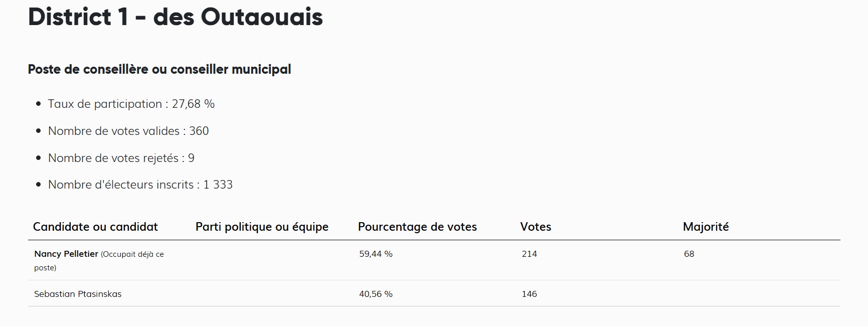Image resolution: width=868 pixels, height=326 pixels.
Task: Click the Poste de conseillère ou conseiller municipal subheading
Action: click(x=159, y=69)
